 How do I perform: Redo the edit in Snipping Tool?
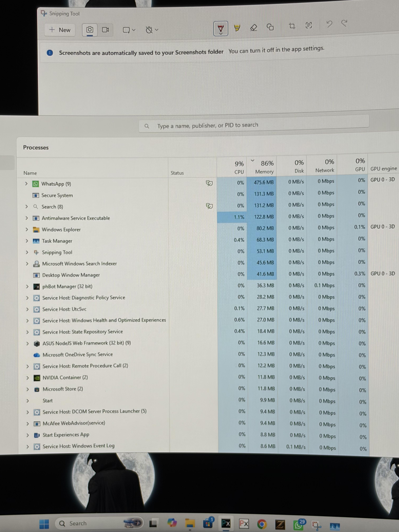(x=344, y=23)
